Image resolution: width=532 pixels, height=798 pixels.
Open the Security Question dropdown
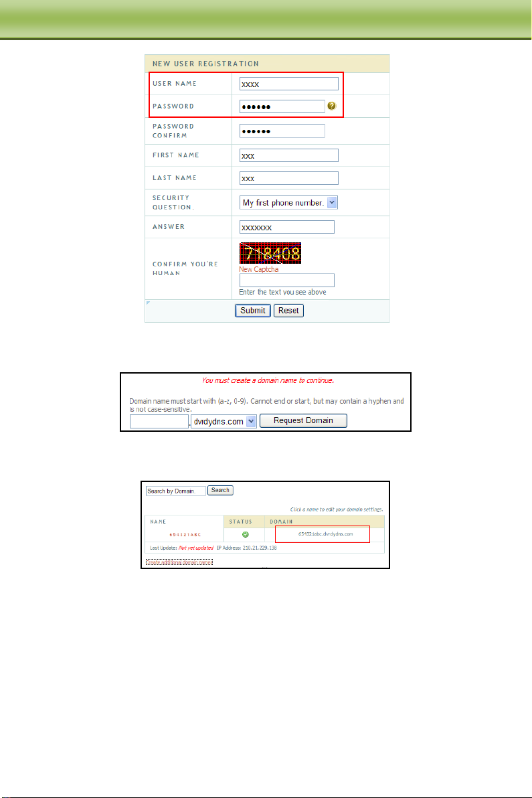288,203
